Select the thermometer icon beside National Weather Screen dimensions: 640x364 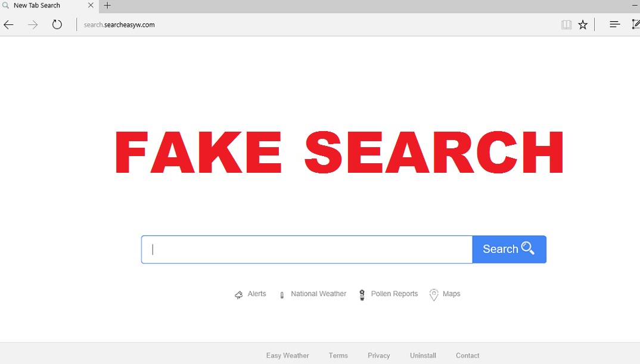point(281,294)
